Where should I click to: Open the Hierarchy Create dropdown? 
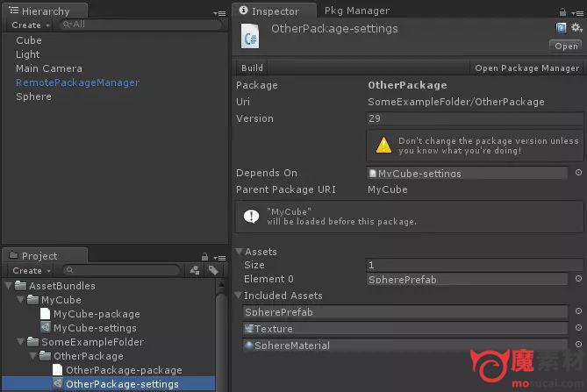(31, 25)
